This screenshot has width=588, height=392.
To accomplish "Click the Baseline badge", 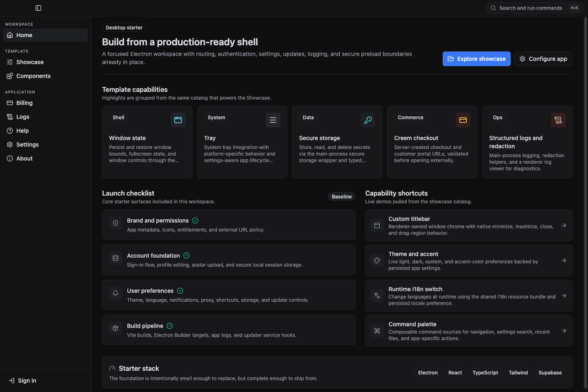I will pyautogui.click(x=342, y=196).
